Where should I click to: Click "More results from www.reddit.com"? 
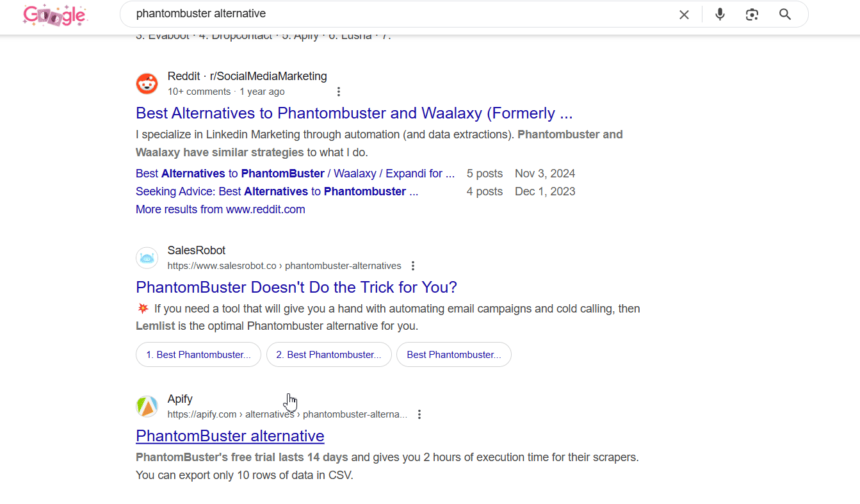coord(220,209)
